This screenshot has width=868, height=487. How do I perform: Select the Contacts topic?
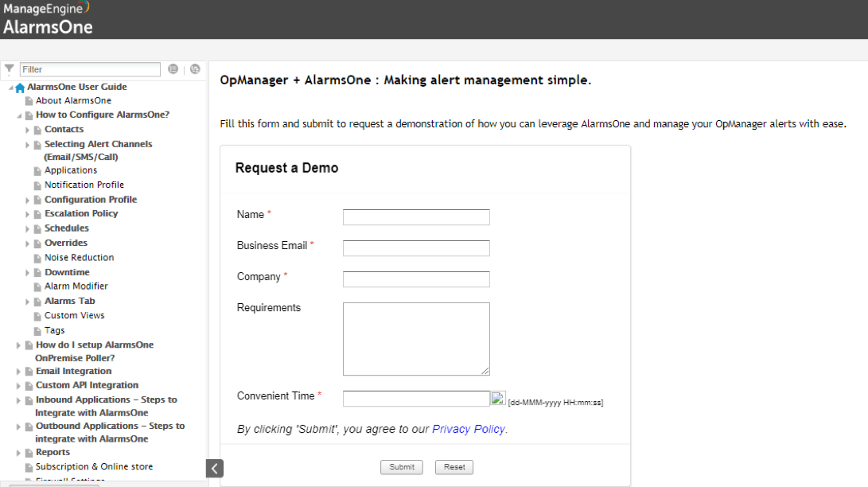pyautogui.click(x=64, y=130)
